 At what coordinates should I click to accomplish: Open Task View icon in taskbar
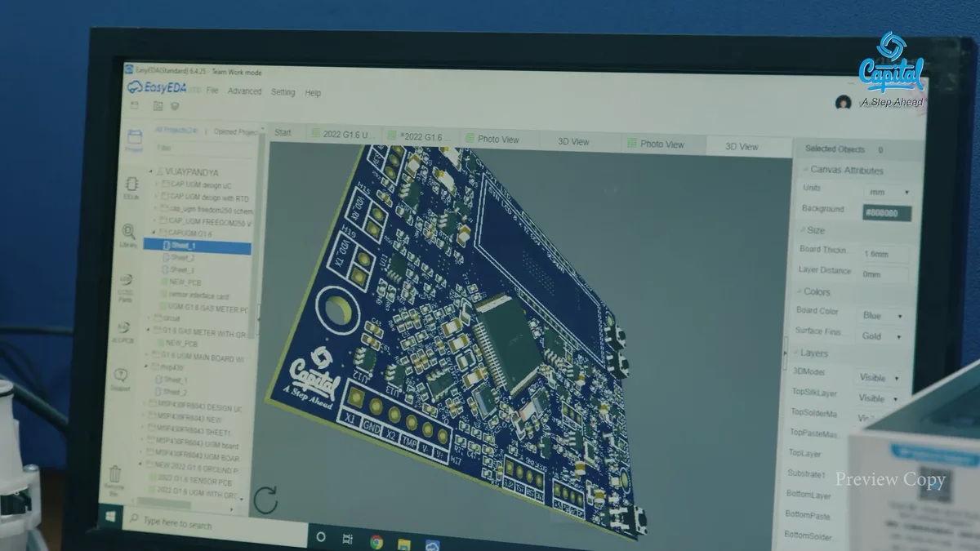pyautogui.click(x=348, y=539)
